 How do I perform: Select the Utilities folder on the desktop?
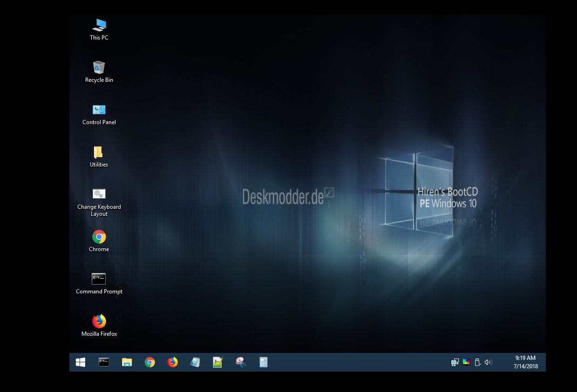(99, 157)
